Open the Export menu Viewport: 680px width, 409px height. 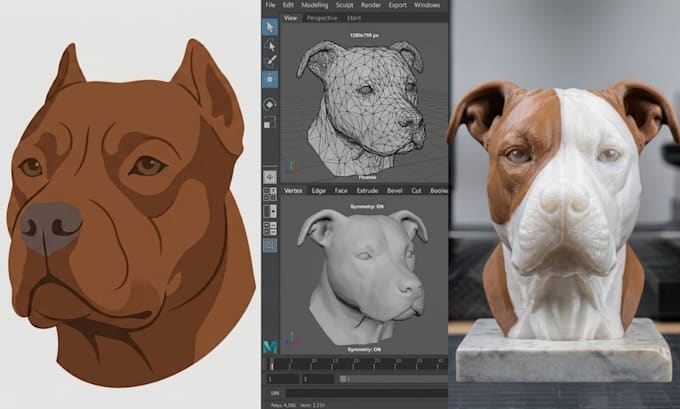point(397,5)
